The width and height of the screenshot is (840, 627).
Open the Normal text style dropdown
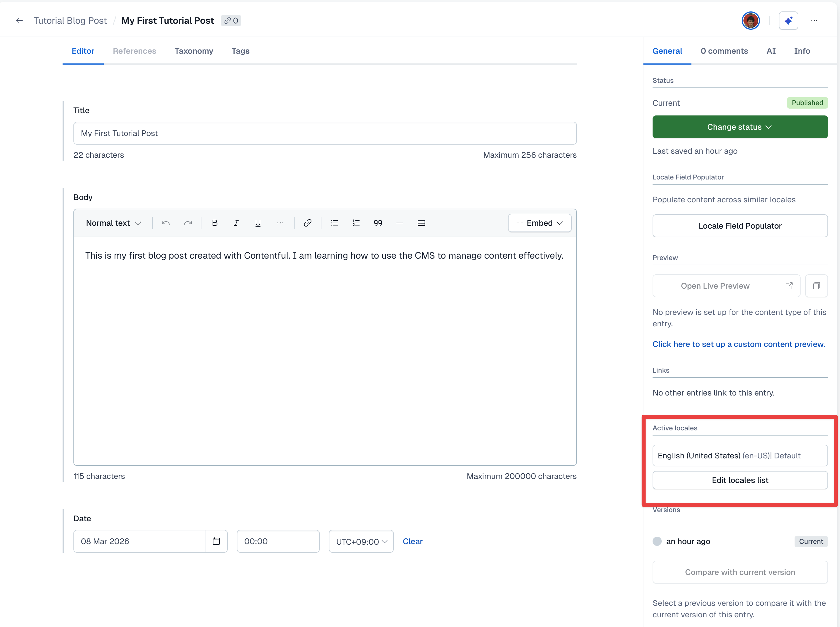point(113,223)
